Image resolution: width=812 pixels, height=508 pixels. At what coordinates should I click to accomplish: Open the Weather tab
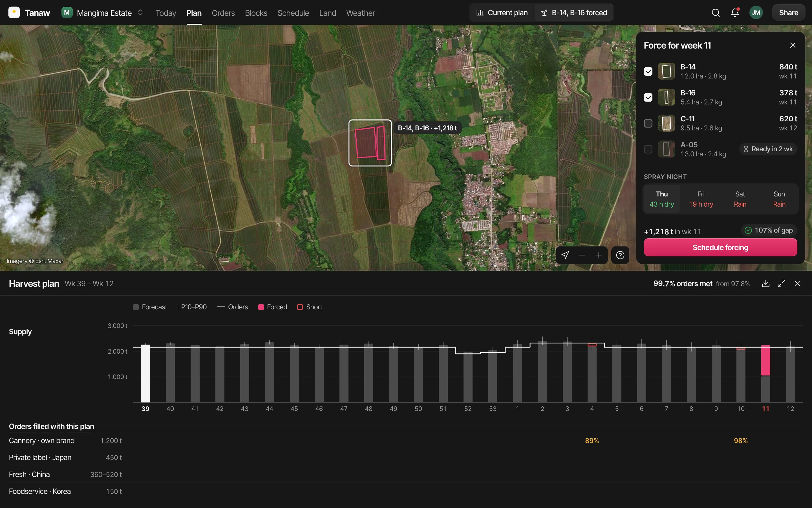360,13
